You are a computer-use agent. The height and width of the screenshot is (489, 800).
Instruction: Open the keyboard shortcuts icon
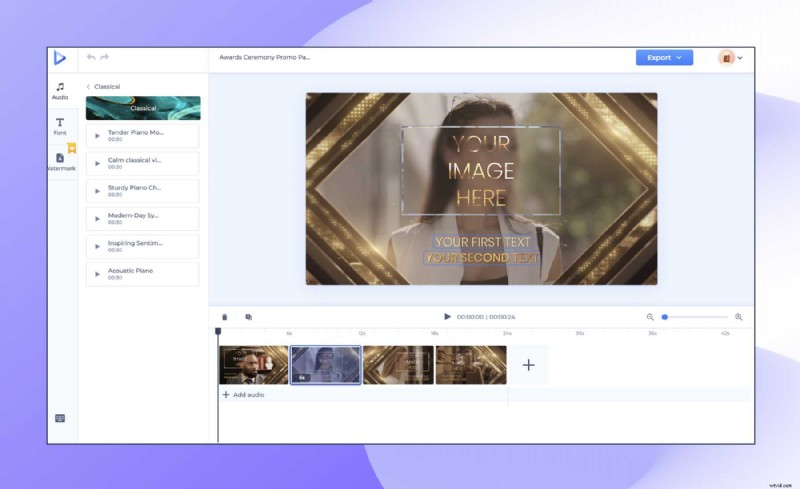[60, 418]
